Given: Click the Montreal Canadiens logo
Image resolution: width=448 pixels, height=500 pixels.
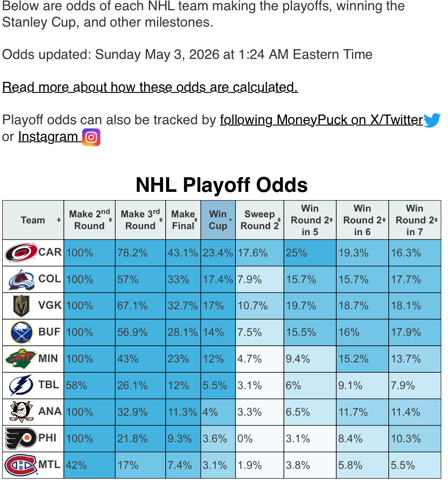Looking at the screenshot, I should click(x=21, y=465).
